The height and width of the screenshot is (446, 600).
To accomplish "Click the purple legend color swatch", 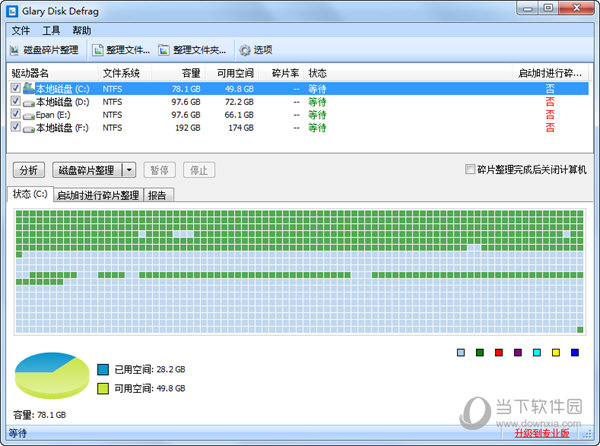I will (x=518, y=352).
